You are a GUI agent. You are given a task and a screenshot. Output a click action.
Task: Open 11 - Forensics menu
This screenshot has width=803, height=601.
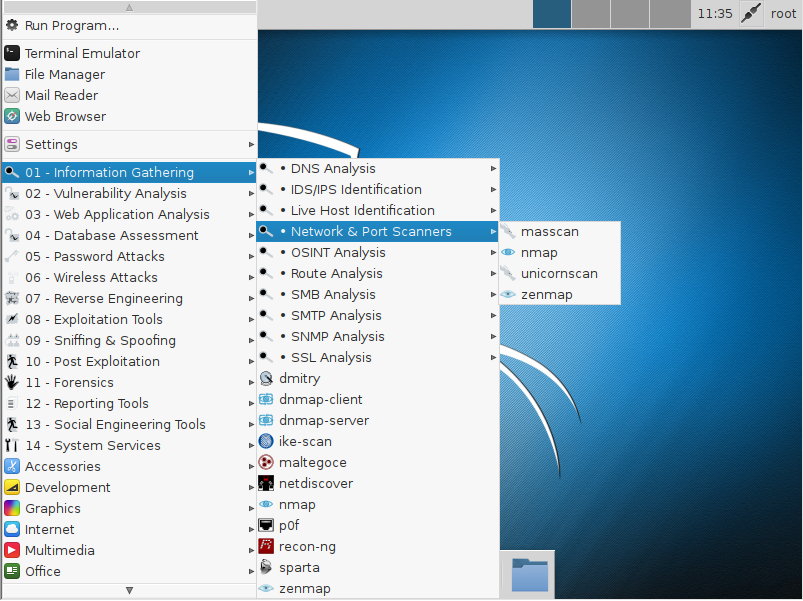click(129, 382)
